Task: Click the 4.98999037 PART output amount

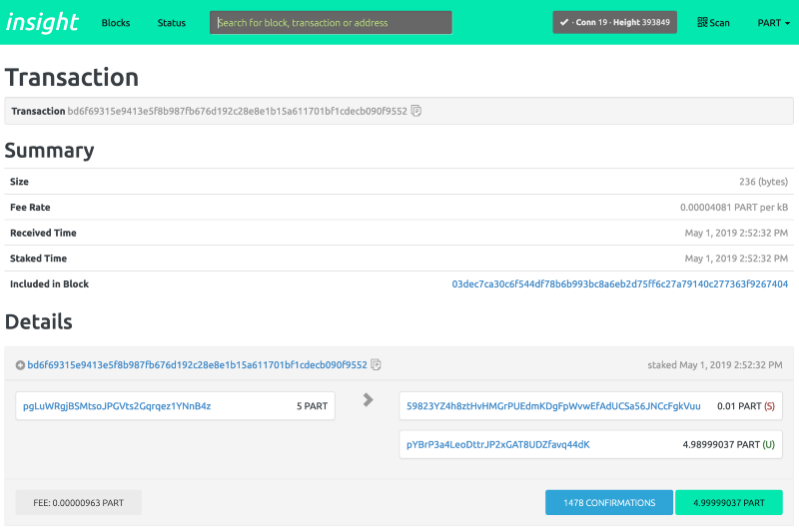Action: [721, 444]
